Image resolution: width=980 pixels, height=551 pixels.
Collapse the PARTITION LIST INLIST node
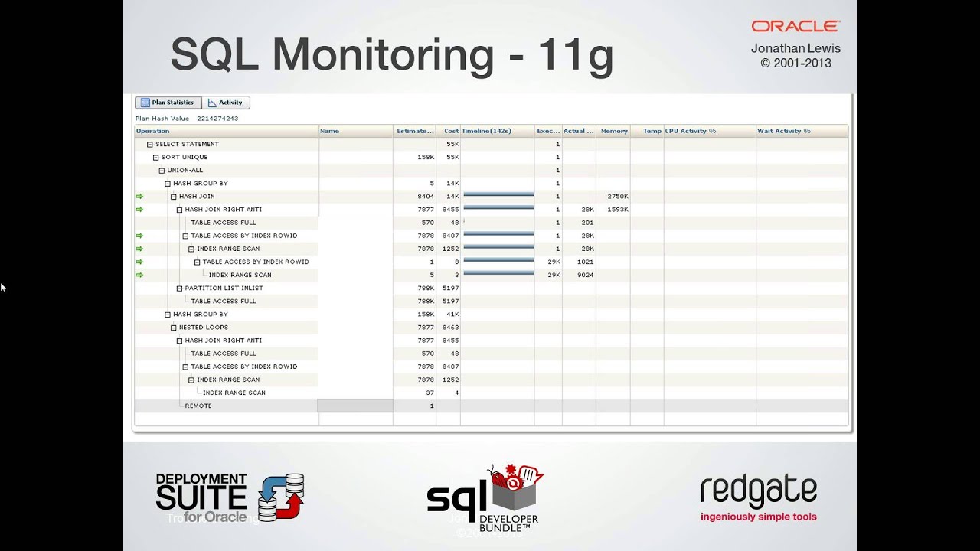[179, 289]
